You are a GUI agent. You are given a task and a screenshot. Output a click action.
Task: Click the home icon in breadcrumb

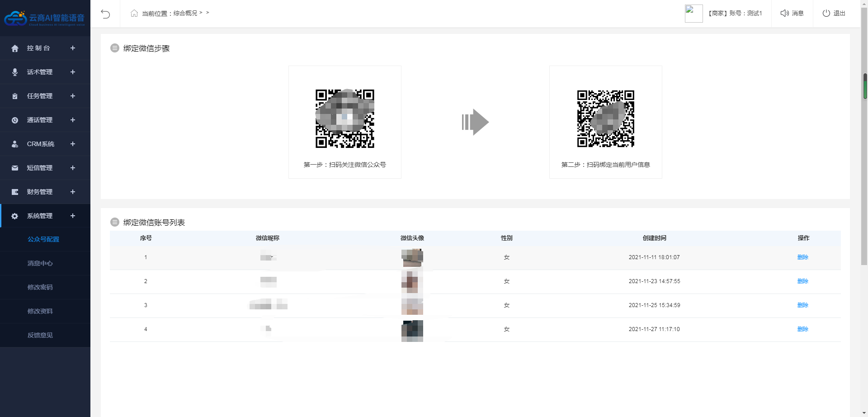[x=134, y=14]
